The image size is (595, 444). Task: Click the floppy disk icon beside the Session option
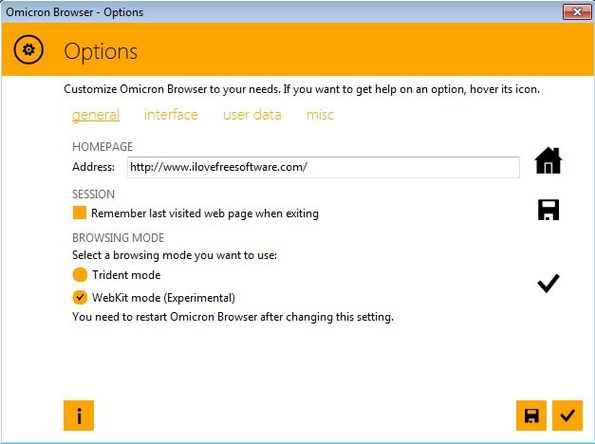click(548, 209)
